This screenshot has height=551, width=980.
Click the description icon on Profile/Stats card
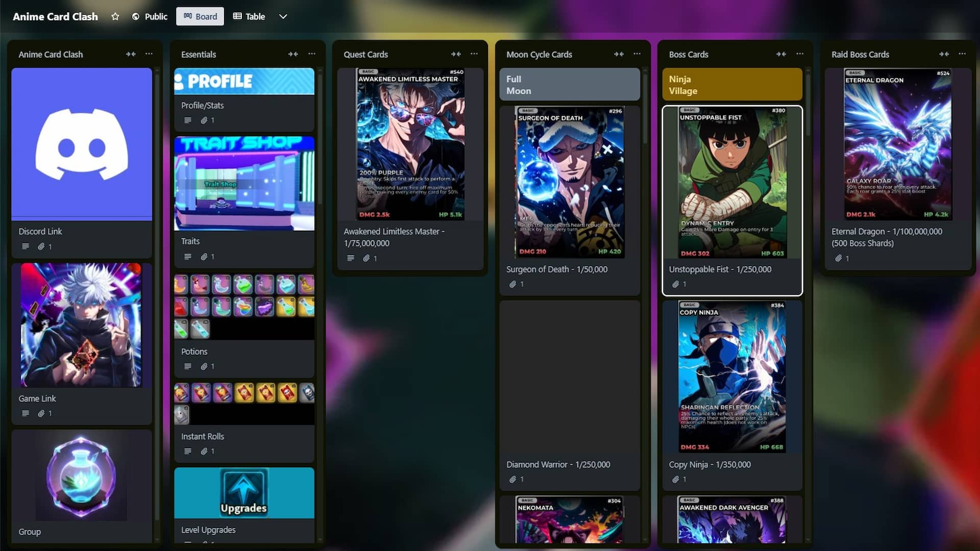pyautogui.click(x=188, y=120)
